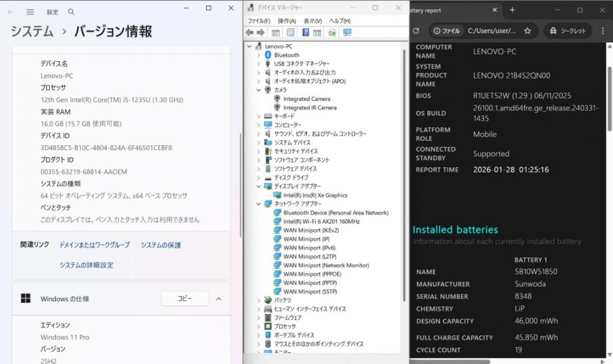Click device ID value 3D4858C5-B10C-4804-824A-6F46501CEBF8
Screen dimensions: 613x364
point(106,148)
